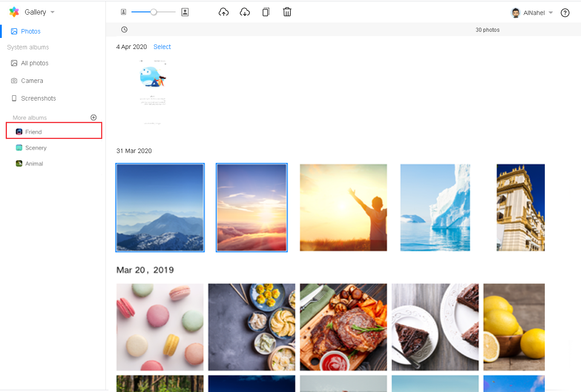Open the help question mark icon
The width and height of the screenshot is (581, 392).
(x=565, y=13)
